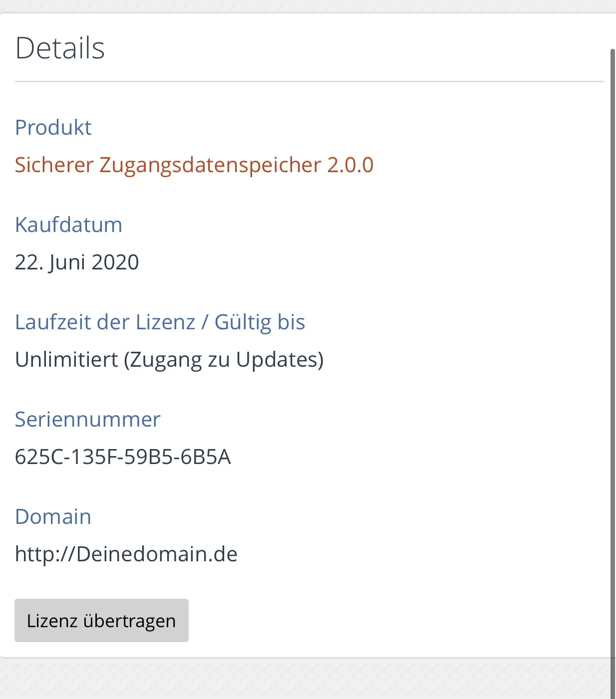Click the Laufzeit der Lizenz label
Image resolution: width=616 pixels, height=699 pixels.
pos(105,322)
